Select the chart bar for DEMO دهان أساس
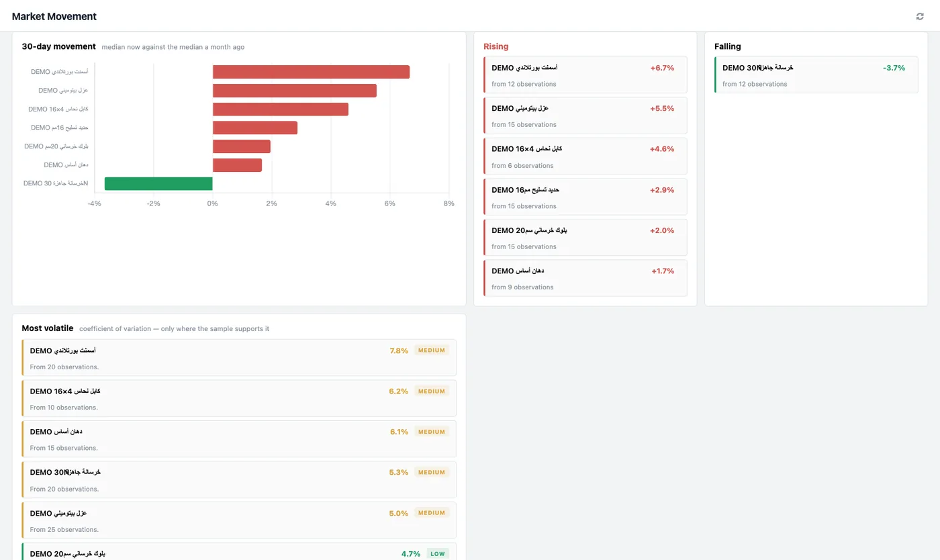Screen dimensions: 940x560 pyautogui.click(x=237, y=165)
